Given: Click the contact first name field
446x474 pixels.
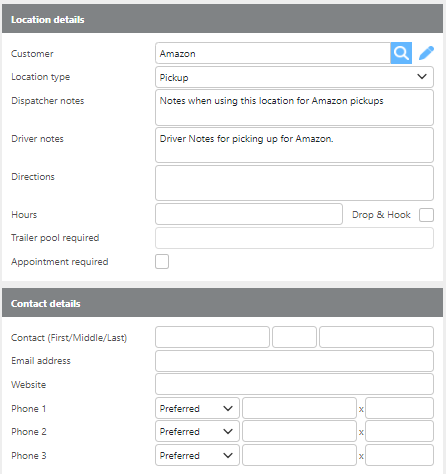Looking at the screenshot, I should 212,337.
